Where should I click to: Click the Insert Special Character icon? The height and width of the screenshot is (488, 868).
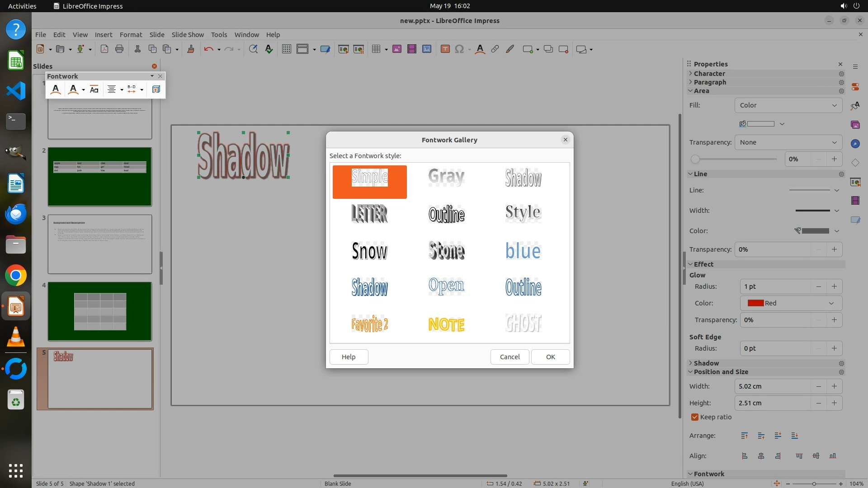click(x=459, y=49)
